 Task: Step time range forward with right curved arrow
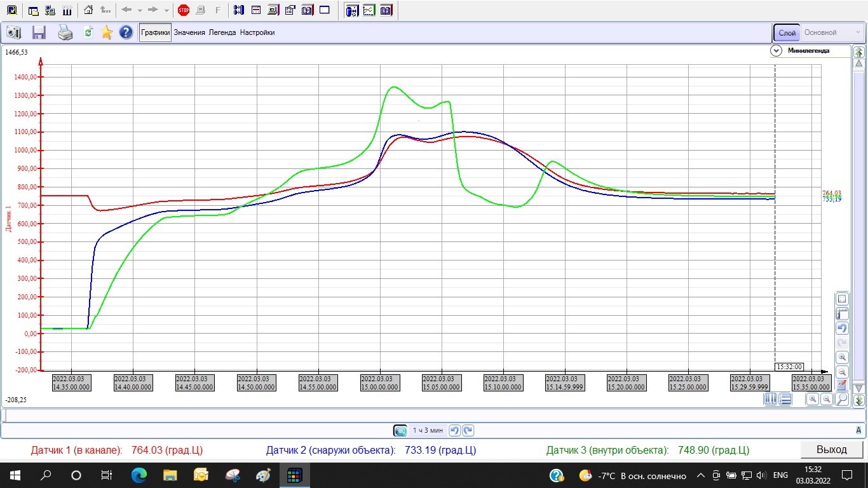(468, 430)
